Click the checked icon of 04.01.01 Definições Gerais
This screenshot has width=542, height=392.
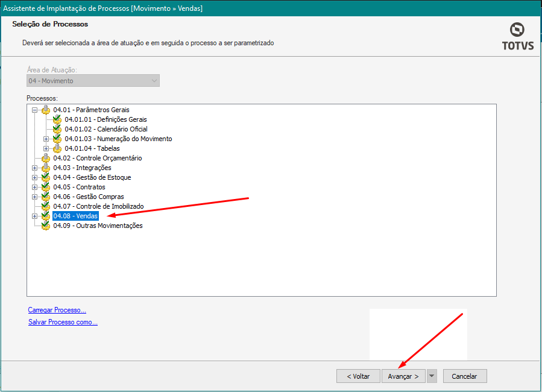(x=57, y=119)
